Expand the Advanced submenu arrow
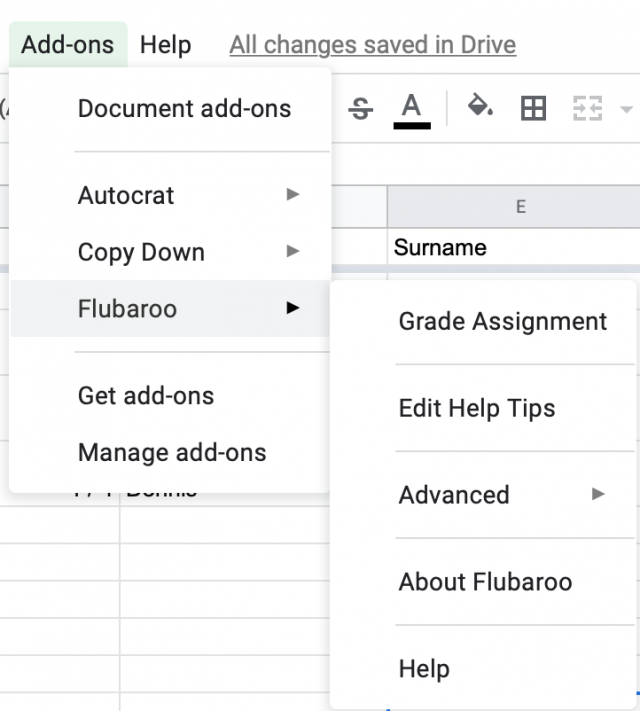The image size is (640, 711). pyautogui.click(x=598, y=494)
